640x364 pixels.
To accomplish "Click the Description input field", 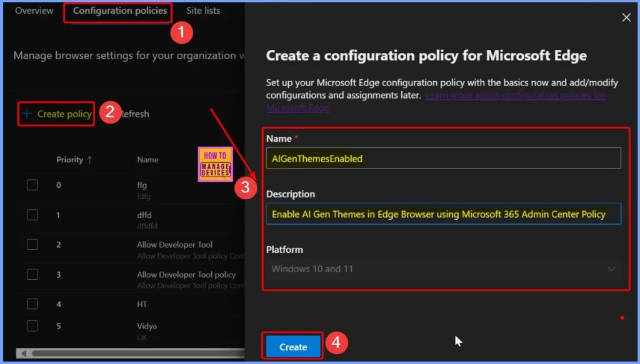I will click(x=443, y=214).
